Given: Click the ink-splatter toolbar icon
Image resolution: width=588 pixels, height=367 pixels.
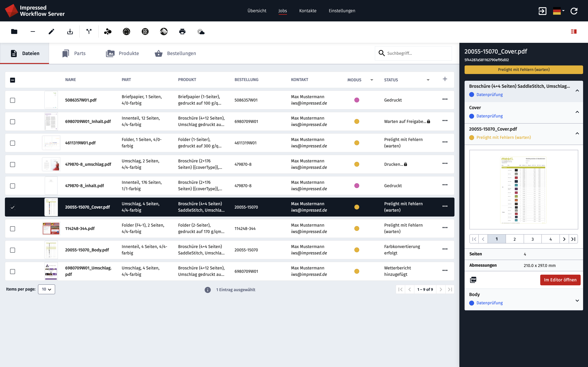Looking at the screenshot, I should click(108, 32).
